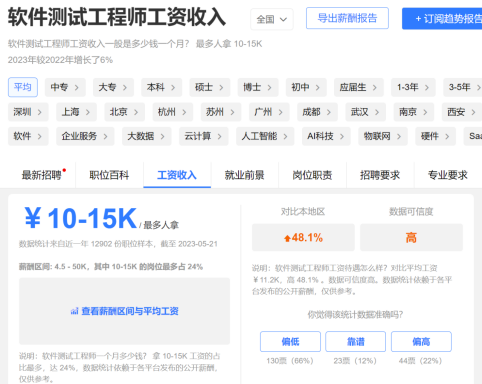This screenshot has width=482, height=384.
Task: Click the 订阅趋势报告 blue button
Action: click(443, 19)
